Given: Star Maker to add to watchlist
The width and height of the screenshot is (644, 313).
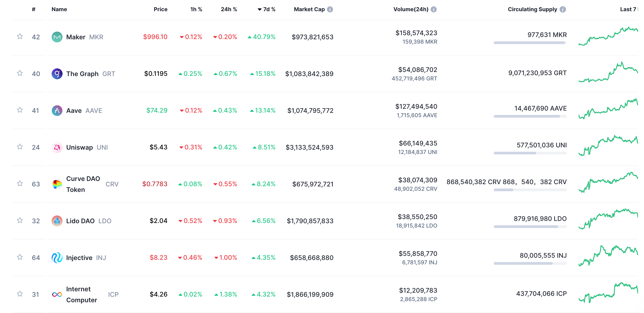Looking at the screenshot, I should tap(20, 37).
